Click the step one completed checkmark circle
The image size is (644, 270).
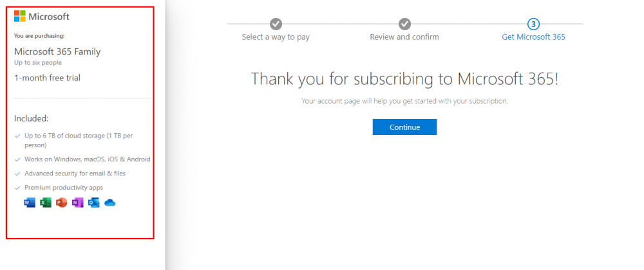276,24
